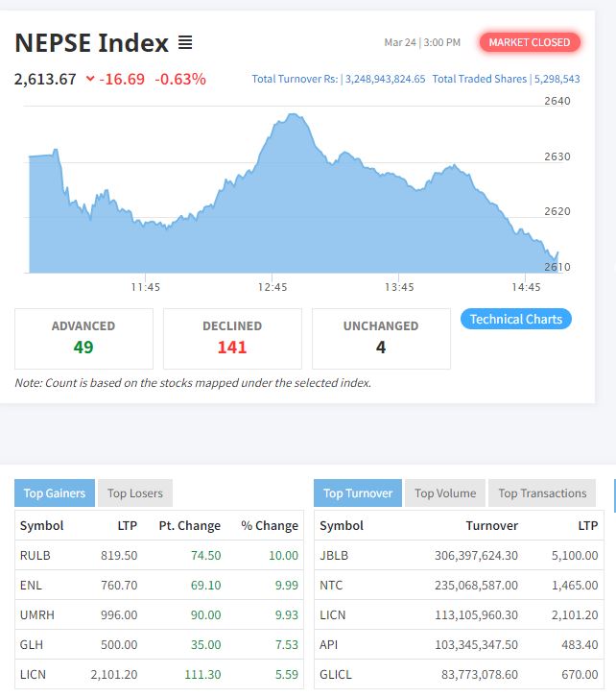The image size is (616, 697).
Task: Click the Declined count box
Action: click(x=232, y=338)
